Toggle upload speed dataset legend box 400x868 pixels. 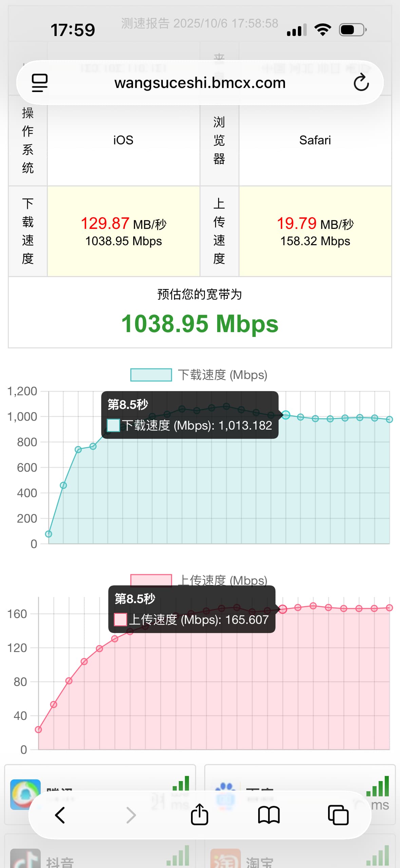[x=151, y=580]
